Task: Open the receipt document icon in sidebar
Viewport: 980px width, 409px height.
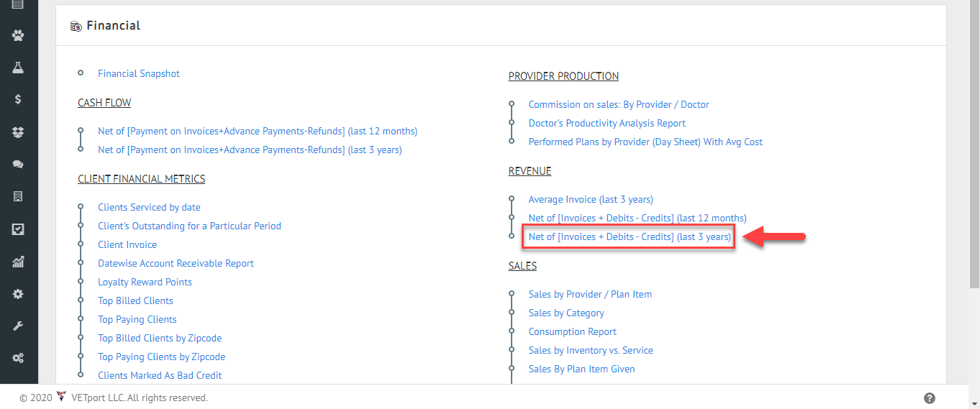Action: click(x=18, y=196)
